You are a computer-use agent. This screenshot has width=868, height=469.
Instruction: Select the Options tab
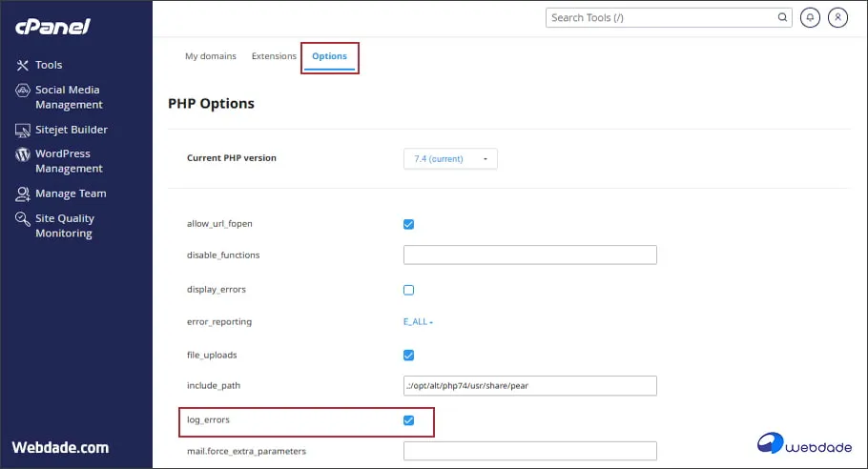tap(329, 56)
